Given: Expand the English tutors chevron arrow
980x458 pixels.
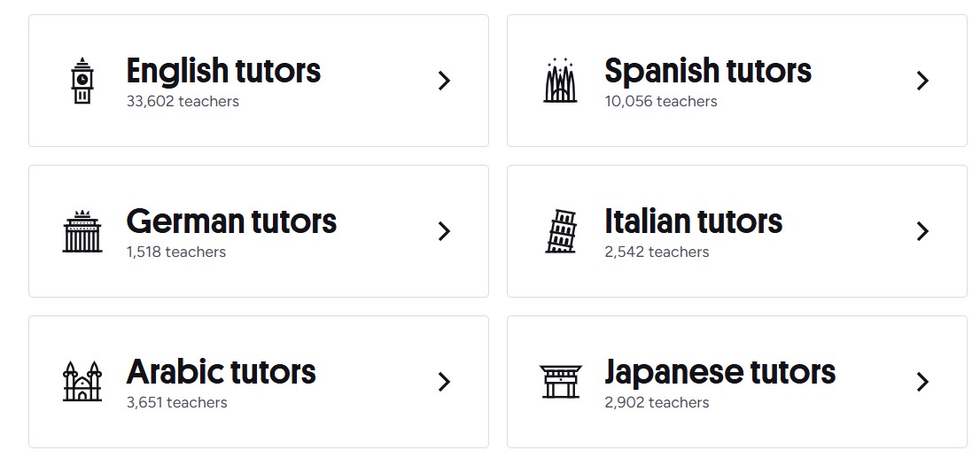Looking at the screenshot, I should (x=445, y=81).
